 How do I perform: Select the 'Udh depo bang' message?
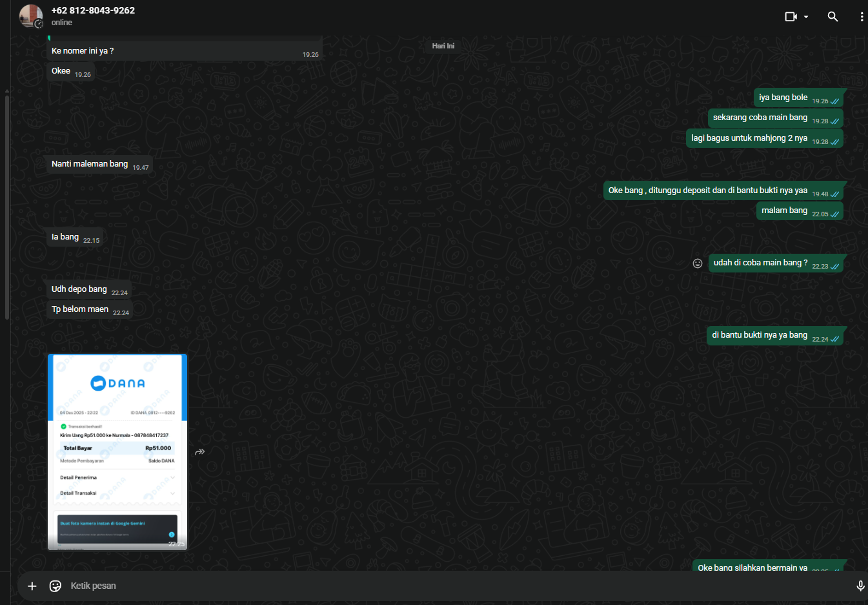(x=89, y=289)
